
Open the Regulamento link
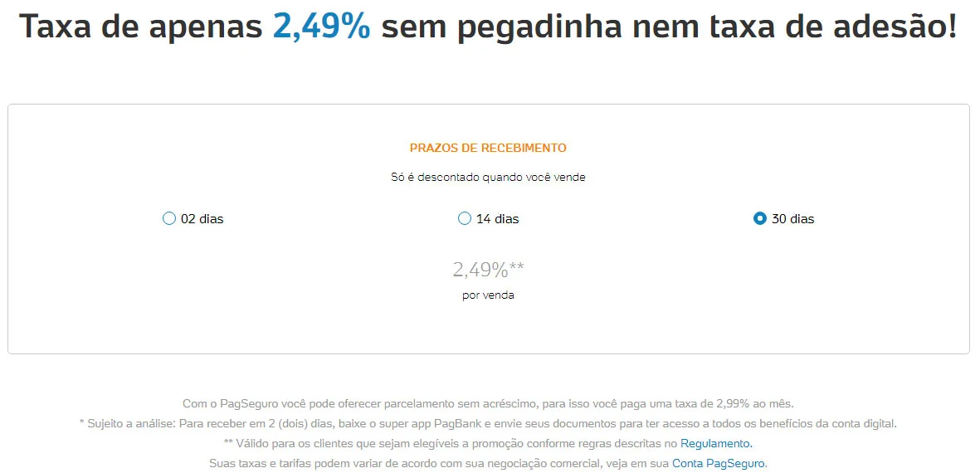[715, 444]
